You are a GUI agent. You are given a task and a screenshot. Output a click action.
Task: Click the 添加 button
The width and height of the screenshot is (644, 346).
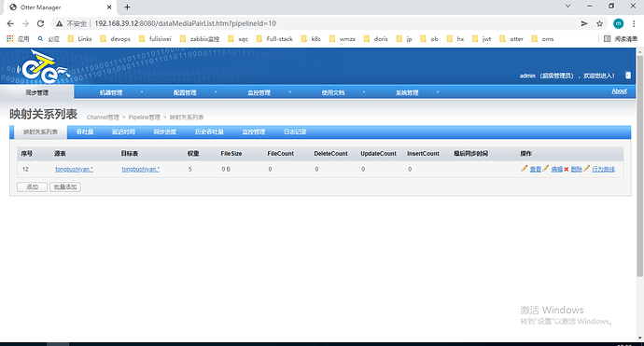(x=32, y=187)
